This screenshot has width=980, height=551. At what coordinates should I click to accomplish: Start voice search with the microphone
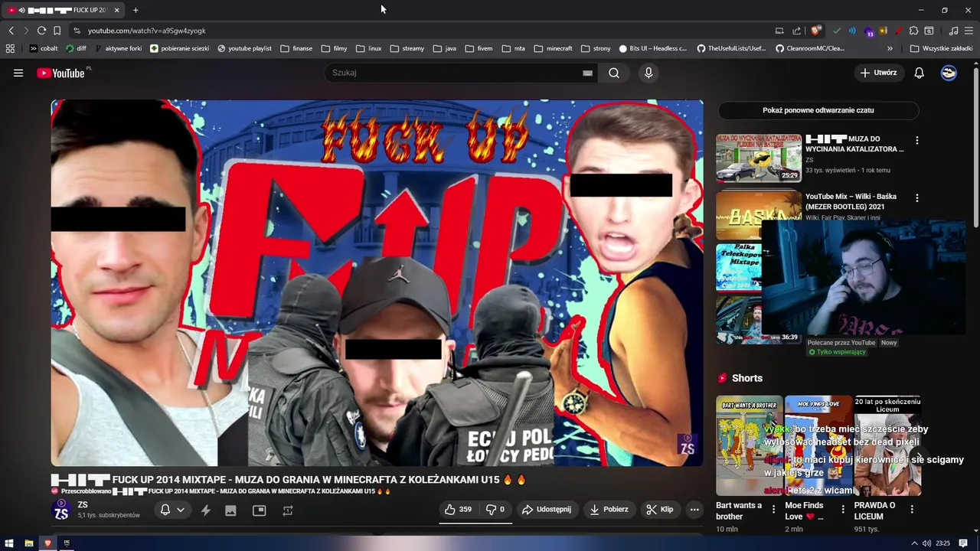click(x=648, y=73)
